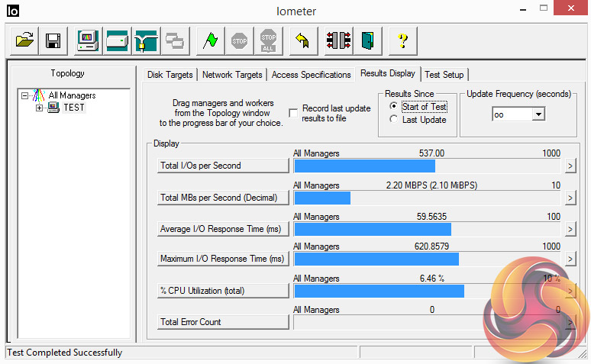Select All Managers label in topology tree
591x364 pixels.
[x=72, y=95]
